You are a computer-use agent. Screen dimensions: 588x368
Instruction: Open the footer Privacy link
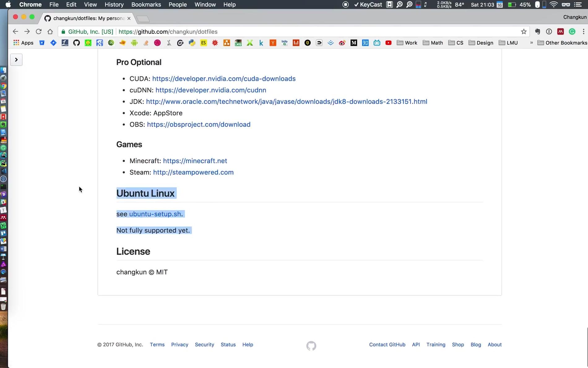pyautogui.click(x=180, y=344)
